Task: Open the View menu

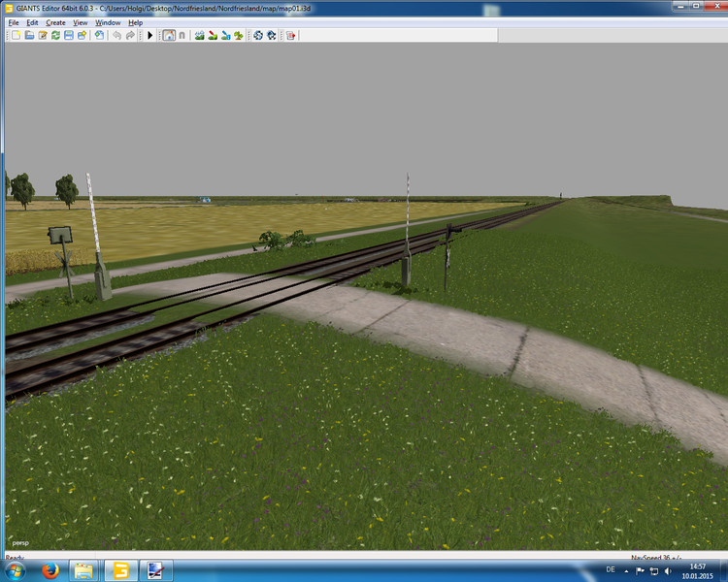Action: click(x=81, y=22)
